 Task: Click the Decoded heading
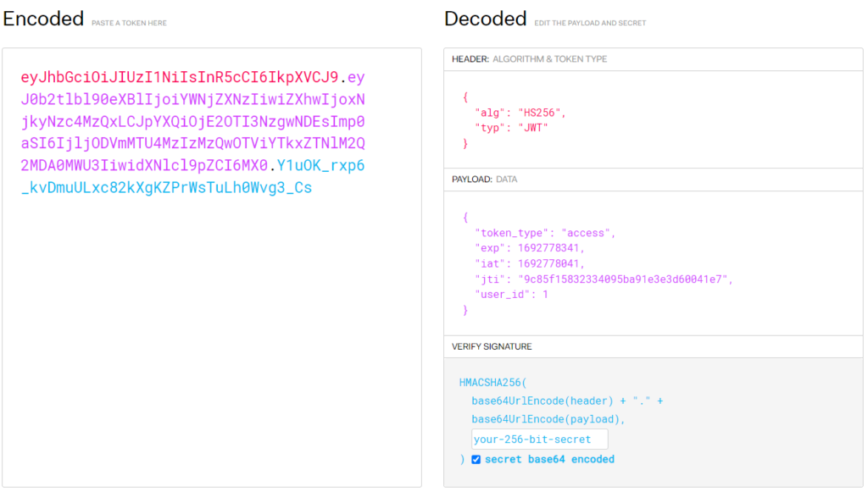485,19
